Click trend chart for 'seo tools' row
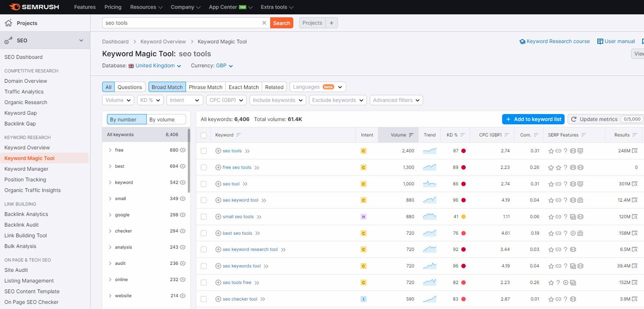The width and height of the screenshot is (644, 309). (x=430, y=151)
